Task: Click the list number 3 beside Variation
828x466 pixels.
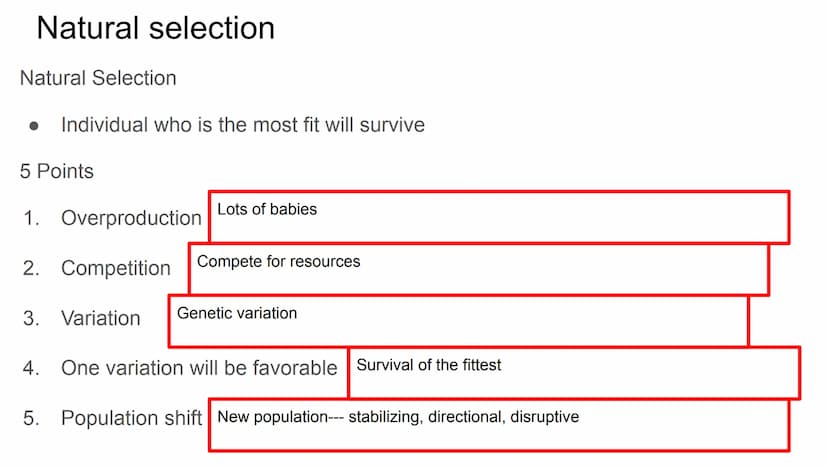Action: (x=31, y=318)
